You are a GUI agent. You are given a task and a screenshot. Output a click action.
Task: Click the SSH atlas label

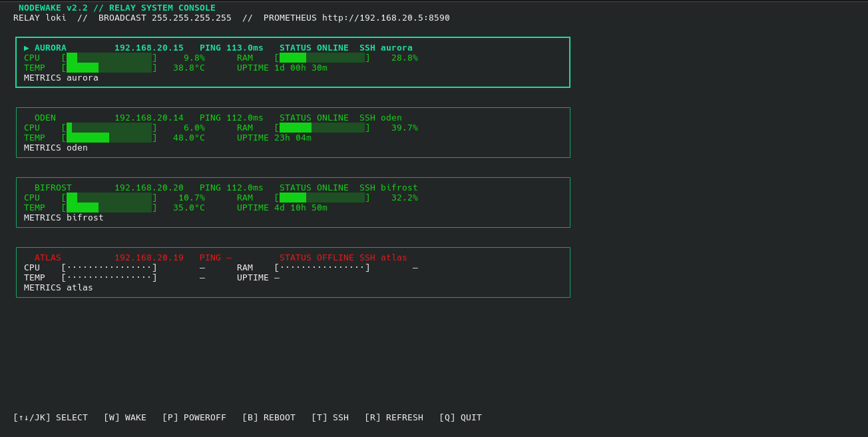(x=383, y=258)
